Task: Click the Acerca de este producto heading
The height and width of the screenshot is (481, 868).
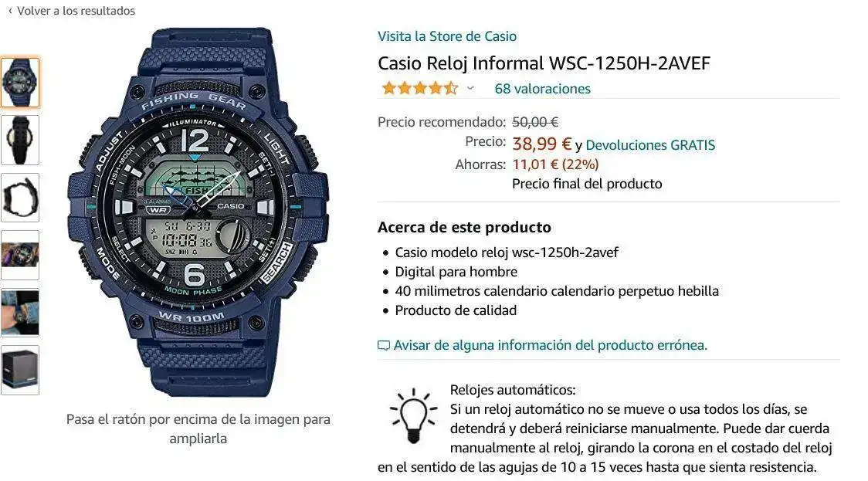Action: tap(464, 228)
